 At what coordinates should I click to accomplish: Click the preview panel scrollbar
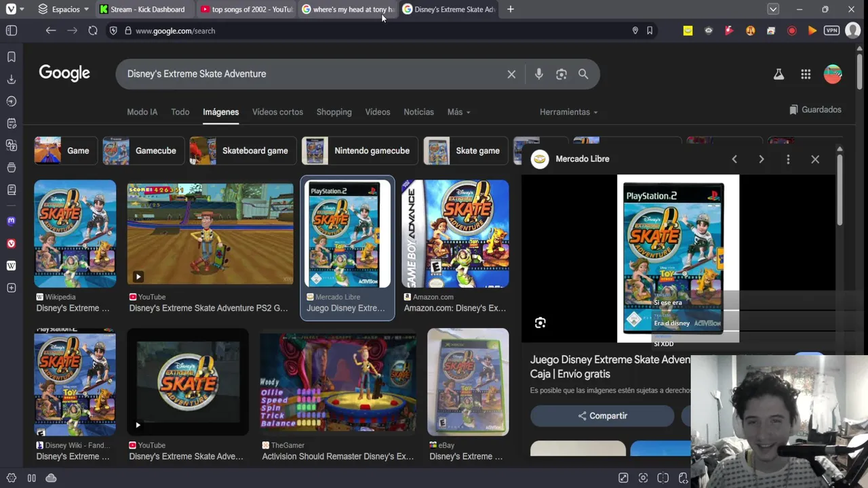click(x=840, y=190)
